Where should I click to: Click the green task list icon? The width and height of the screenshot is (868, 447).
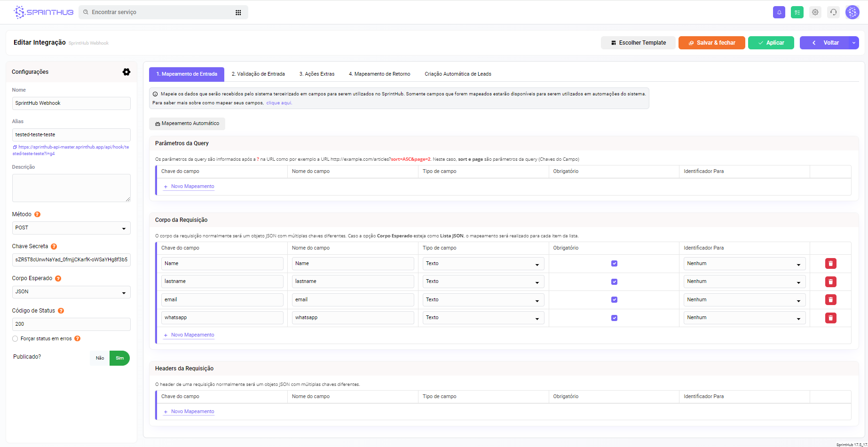point(797,12)
